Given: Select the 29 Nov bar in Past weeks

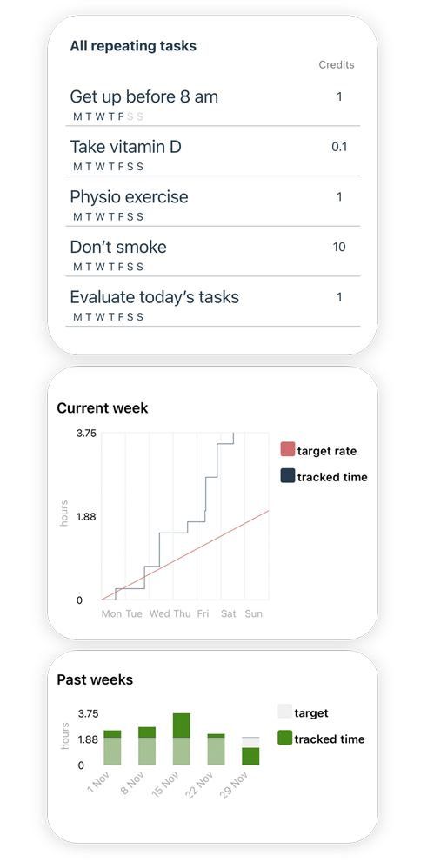Looking at the screenshot, I should (x=250, y=752).
